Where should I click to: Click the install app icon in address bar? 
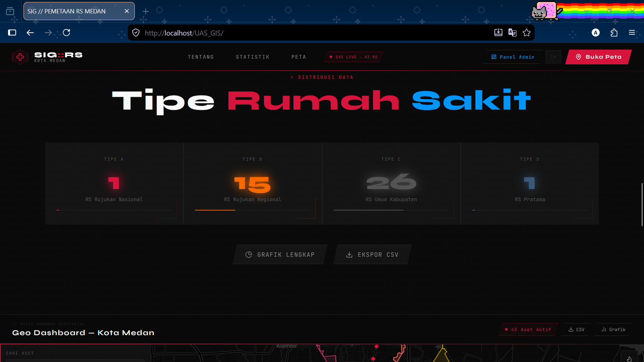498,33
